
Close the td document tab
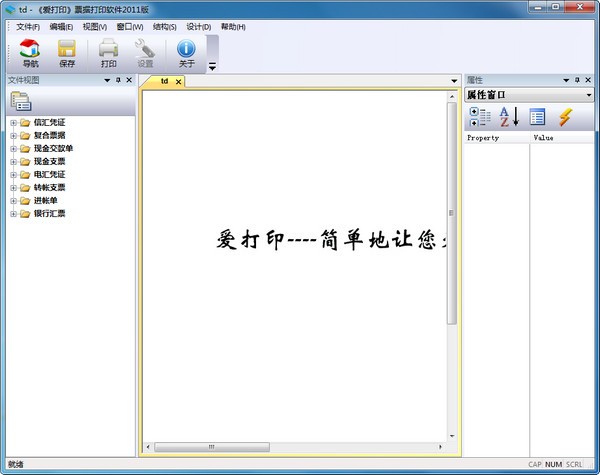pos(178,82)
